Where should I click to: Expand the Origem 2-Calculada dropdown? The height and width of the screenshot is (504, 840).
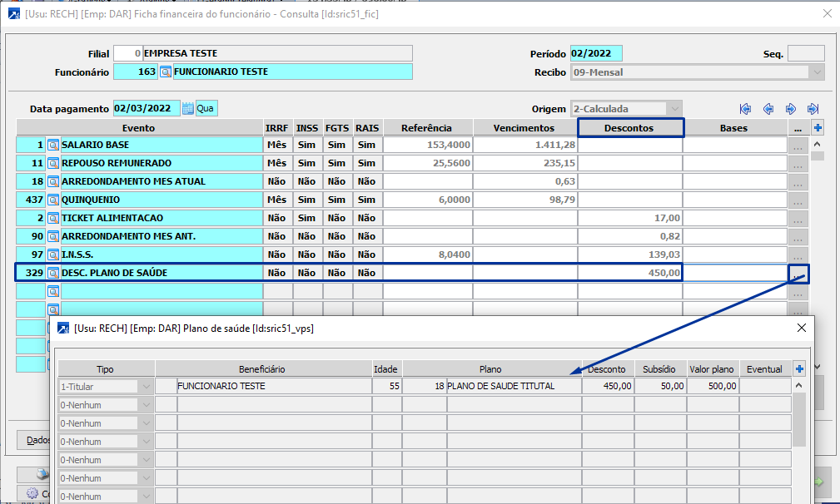pos(674,109)
